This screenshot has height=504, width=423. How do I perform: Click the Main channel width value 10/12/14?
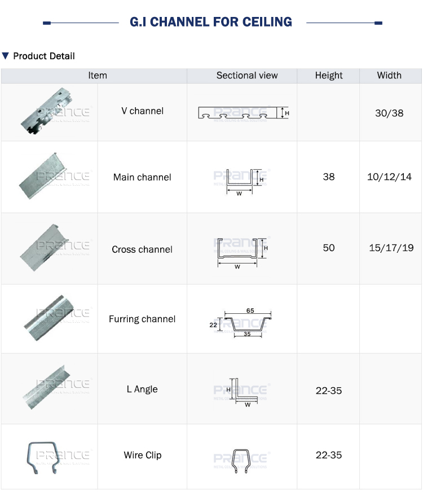tap(389, 177)
